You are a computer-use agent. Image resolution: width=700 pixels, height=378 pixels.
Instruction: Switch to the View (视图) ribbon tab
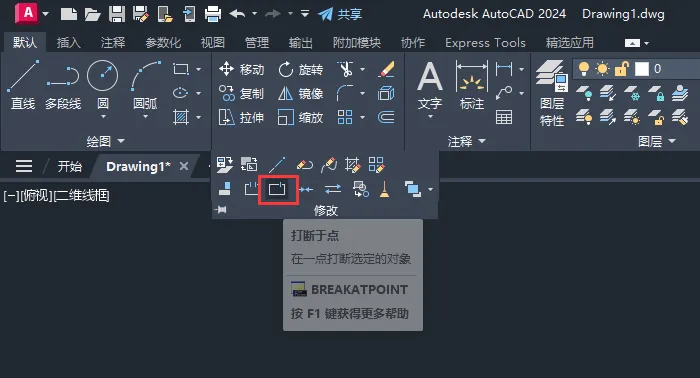click(x=212, y=43)
